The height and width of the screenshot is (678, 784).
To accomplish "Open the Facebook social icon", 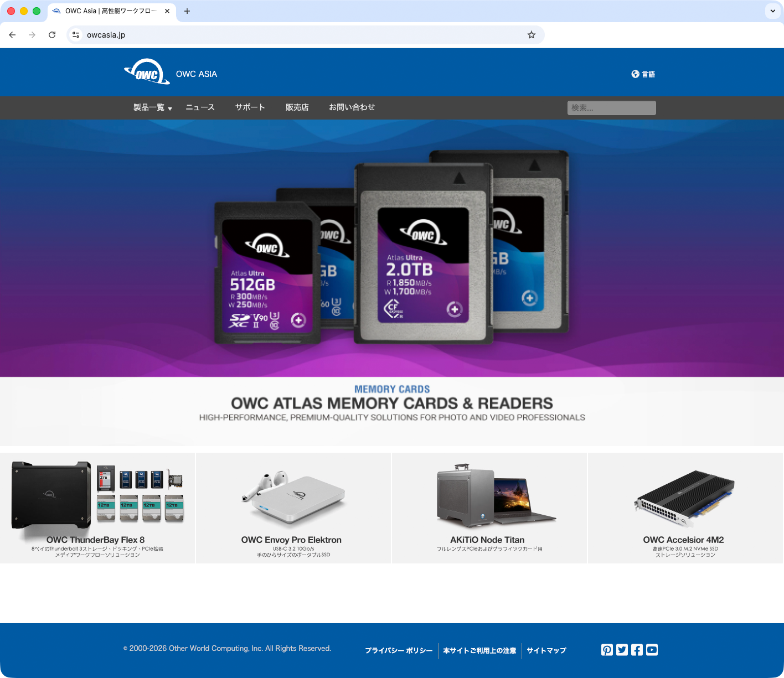I will [x=637, y=650].
